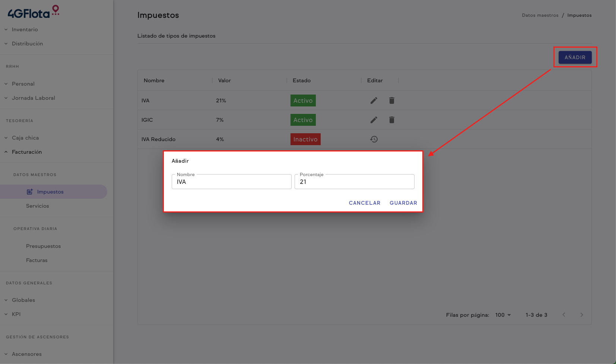616x364 pixels.
Task: Click the pencil edit icon for IVA row
Action: (374, 100)
